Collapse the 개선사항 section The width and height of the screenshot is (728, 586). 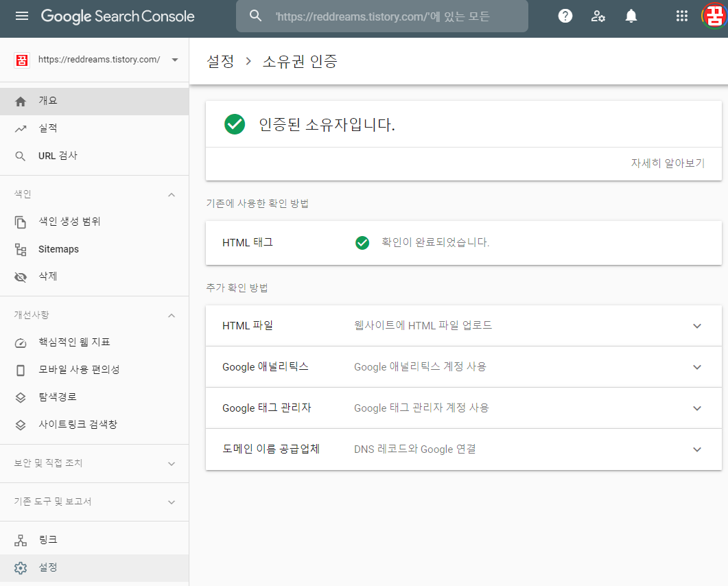pos(172,316)
